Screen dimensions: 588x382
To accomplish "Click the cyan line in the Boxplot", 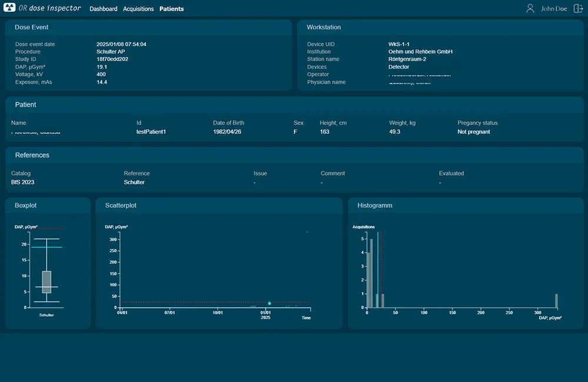I will [47, 247].
